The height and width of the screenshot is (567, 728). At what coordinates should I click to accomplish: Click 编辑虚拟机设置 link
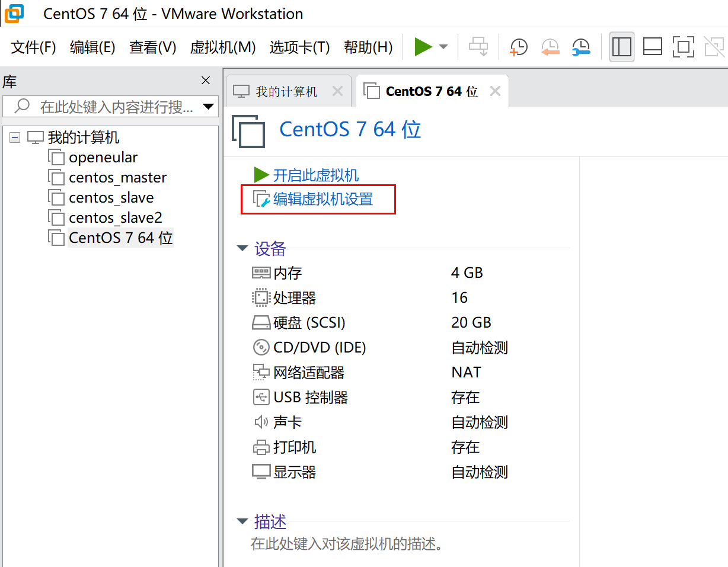pos(323,199)
